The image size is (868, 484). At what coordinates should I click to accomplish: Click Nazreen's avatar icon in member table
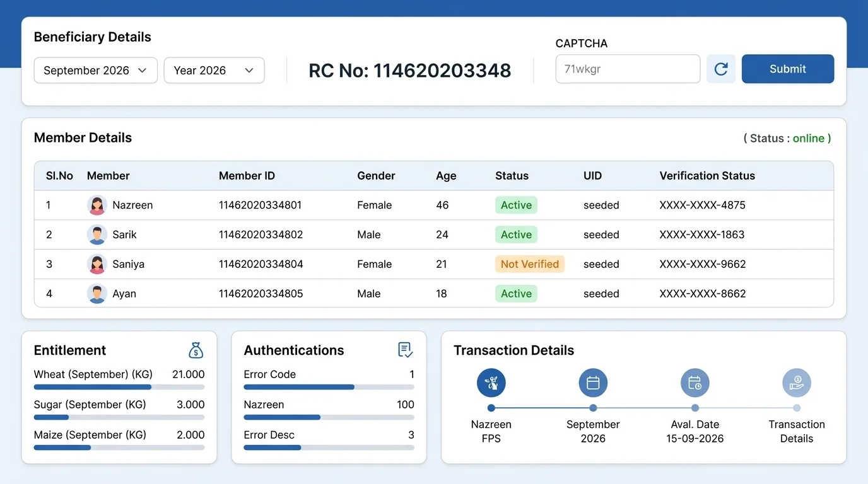[x=97, y=205]
